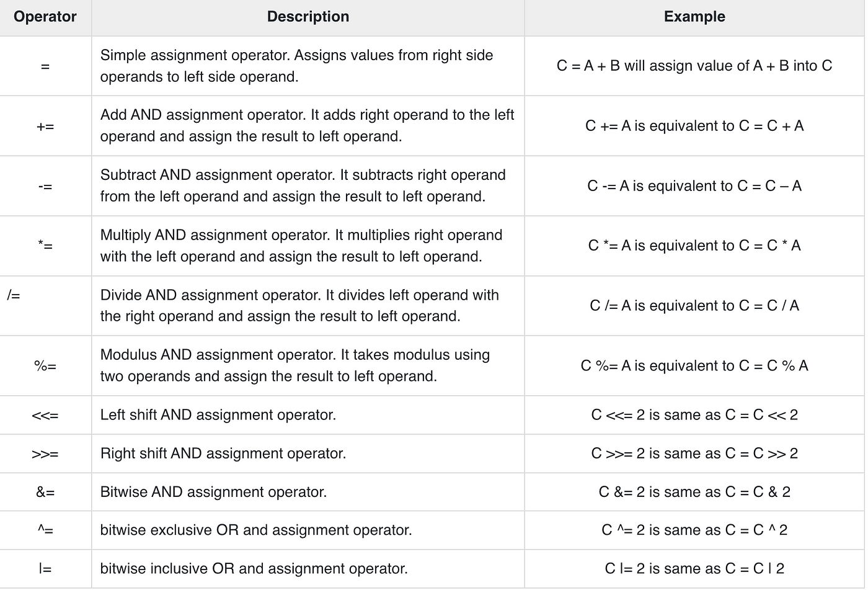Click the Operator column header
868x590 pixels.
[x=45, y=17]
